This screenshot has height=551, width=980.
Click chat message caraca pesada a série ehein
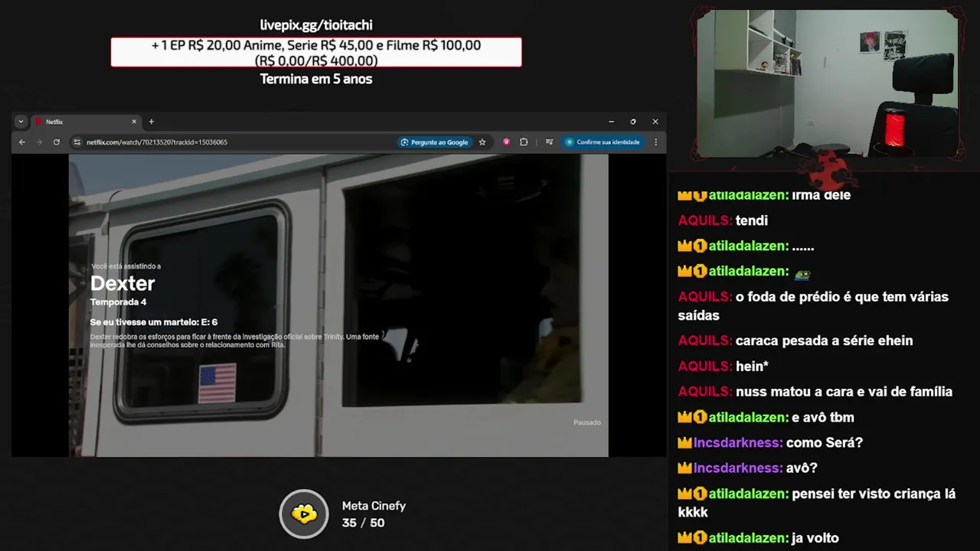pos(824,341)
